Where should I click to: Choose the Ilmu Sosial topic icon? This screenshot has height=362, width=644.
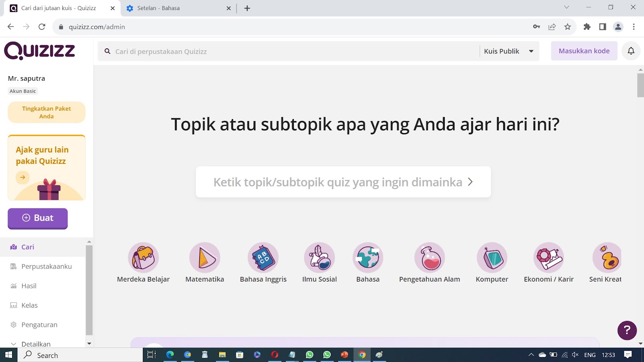tap(320, 257)
